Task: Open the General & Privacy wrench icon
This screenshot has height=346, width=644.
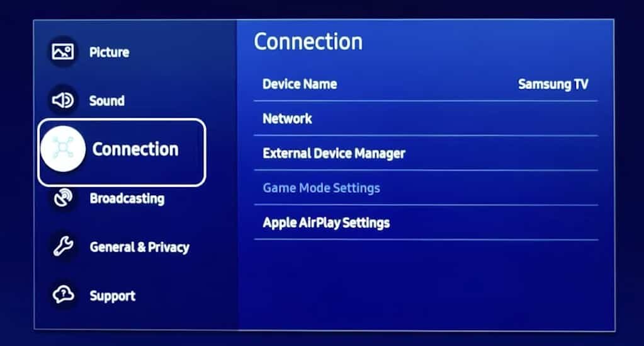Action: click(x=63, y=246)
